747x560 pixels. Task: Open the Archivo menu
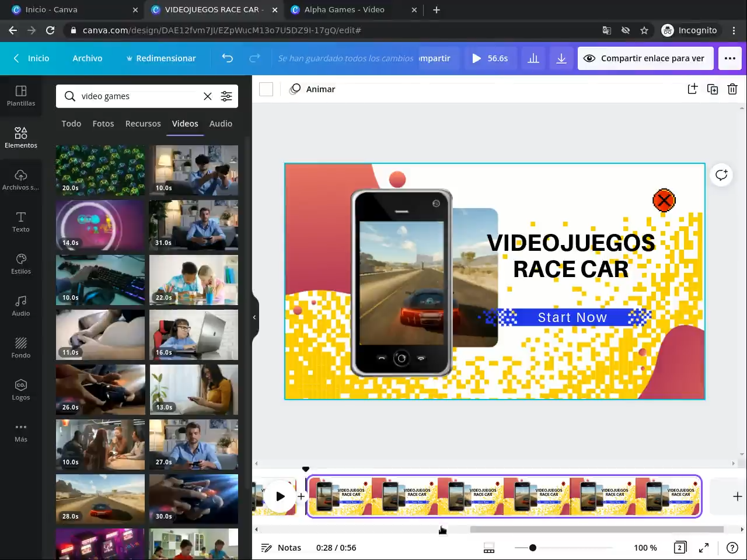pos(88,58)
